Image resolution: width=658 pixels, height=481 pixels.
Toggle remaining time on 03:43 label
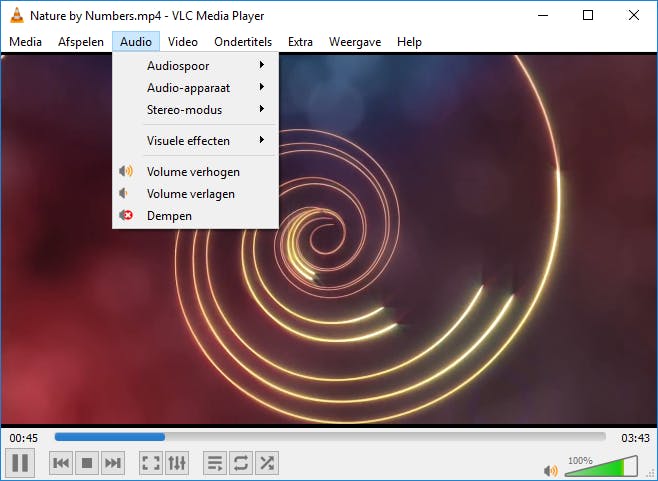tap(635, 438)
